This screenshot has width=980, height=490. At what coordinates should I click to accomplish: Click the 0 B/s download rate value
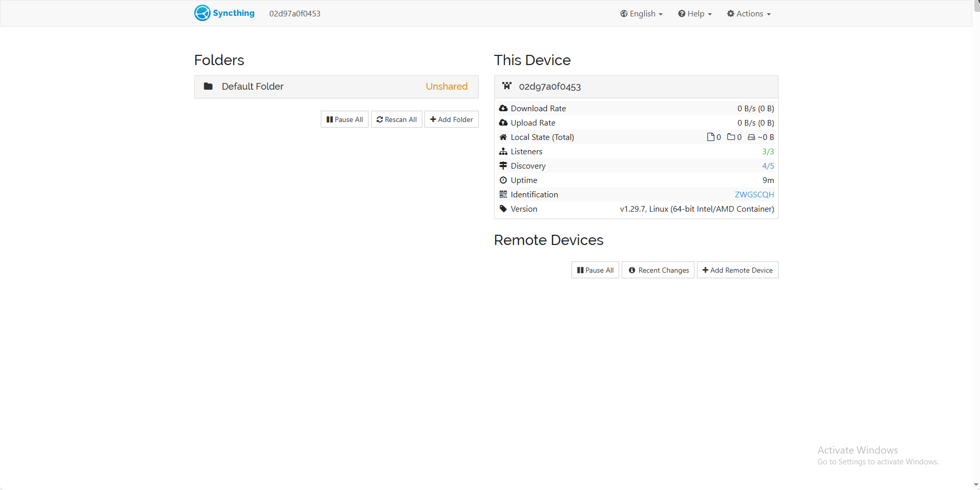pyautogui.click(x=756, y=108)
